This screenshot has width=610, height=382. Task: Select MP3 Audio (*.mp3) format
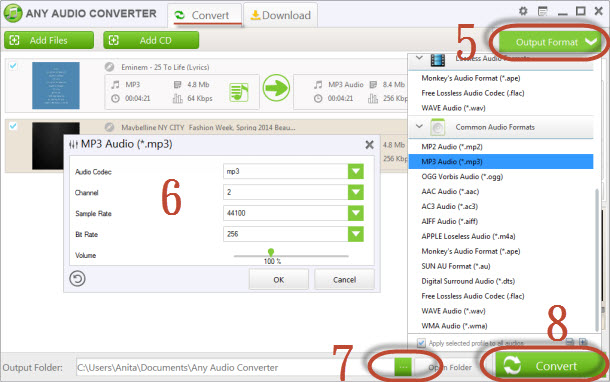point(501,161)
